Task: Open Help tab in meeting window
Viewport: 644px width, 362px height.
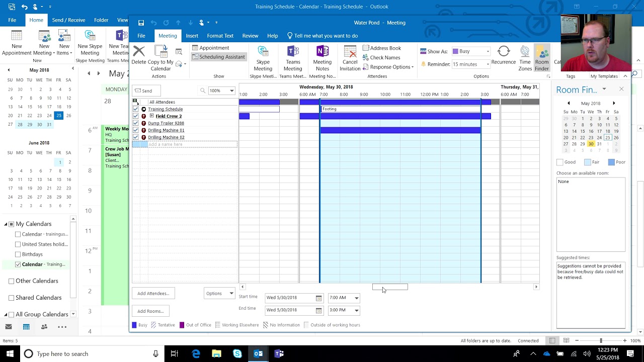Action: coord(272,36)
